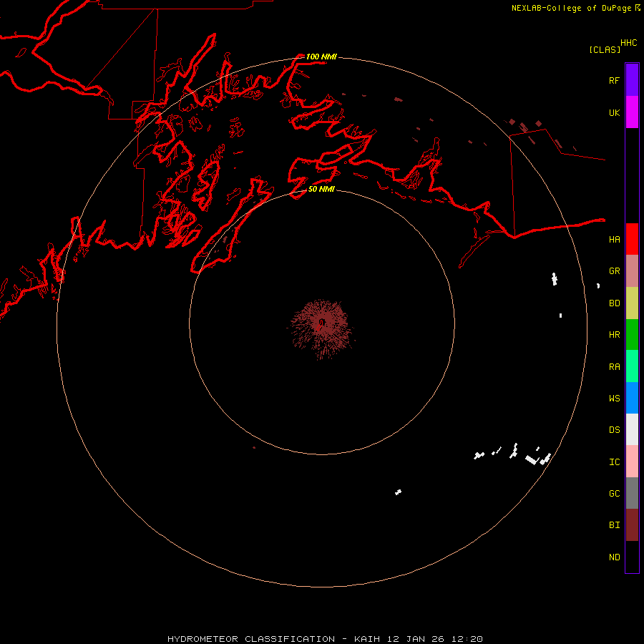The width and height of the screenshot is (644, 644).
Task: Click the DS legend label
Action: 614,429
